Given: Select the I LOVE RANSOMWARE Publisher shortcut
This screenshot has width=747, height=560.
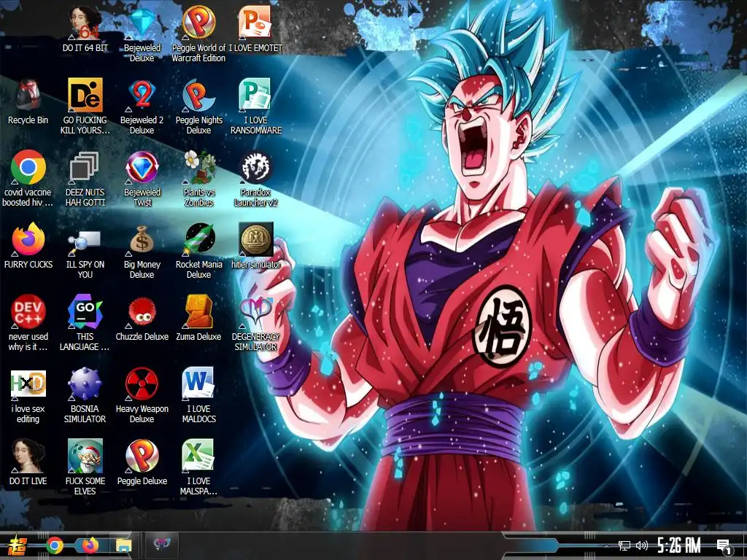Looking at the screenshot, I should [x=256, y=106].
